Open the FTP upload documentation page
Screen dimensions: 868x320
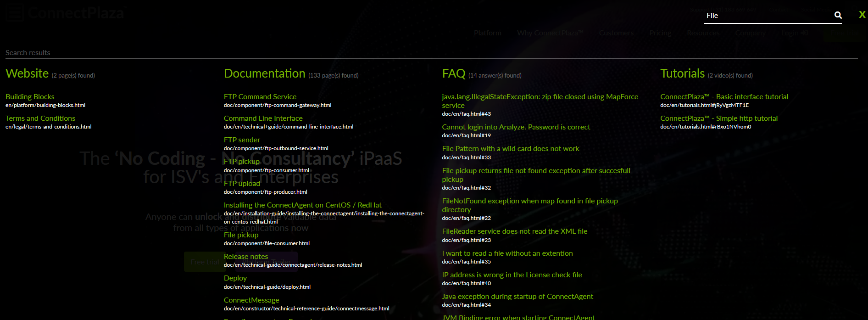coord(242,184)
